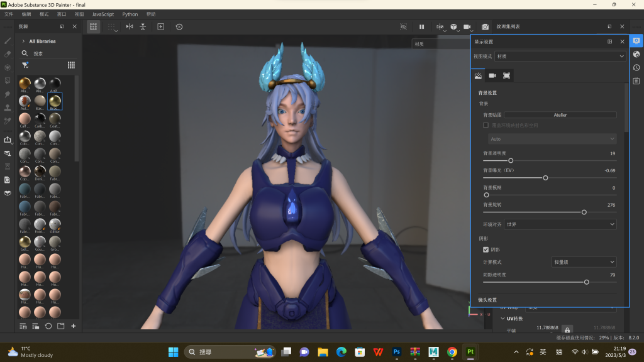Switch to the camera settings tab
This screenshot has height=362, width=644.
[492, 75]
